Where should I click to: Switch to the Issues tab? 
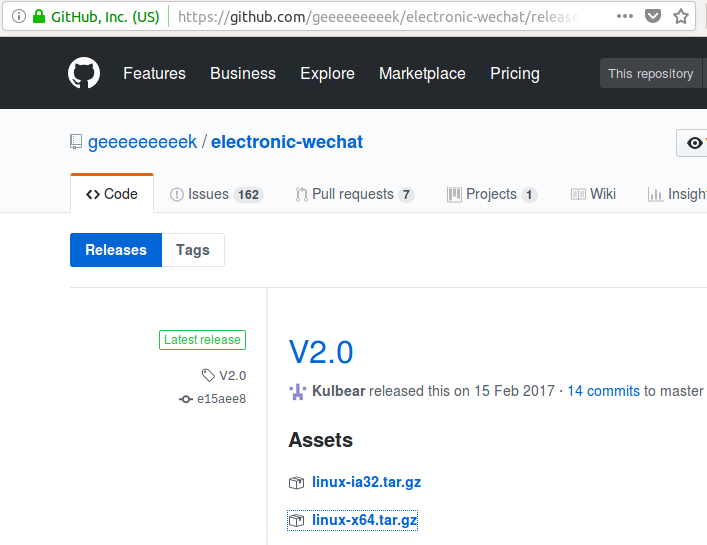216,194
